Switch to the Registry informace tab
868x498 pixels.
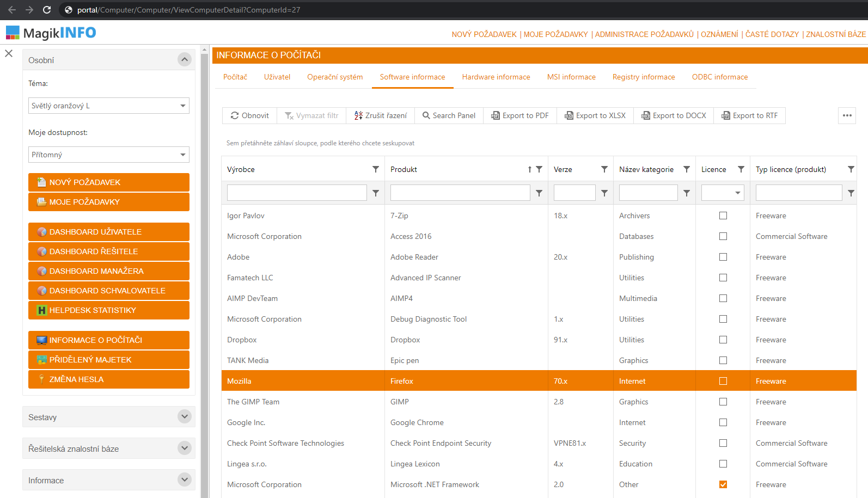point(644,77)
